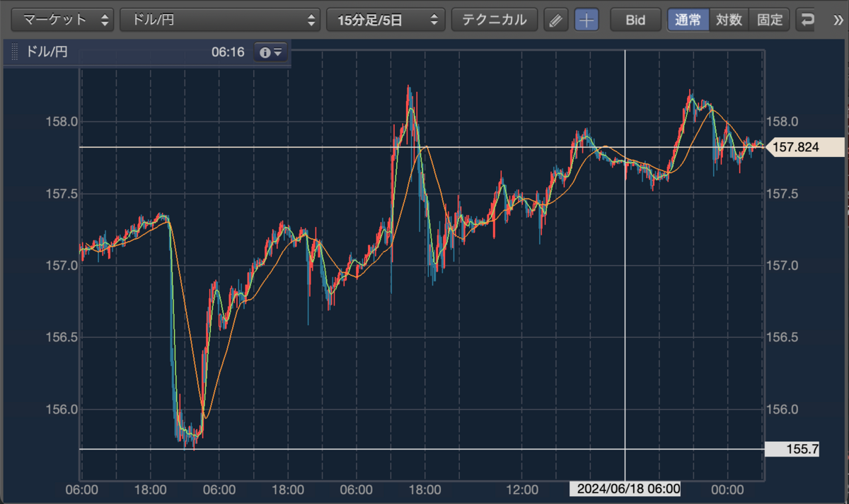Toggle the crosshair cursor tool
The height and width of the screenshot is (504, 849).
pos(586,20)
